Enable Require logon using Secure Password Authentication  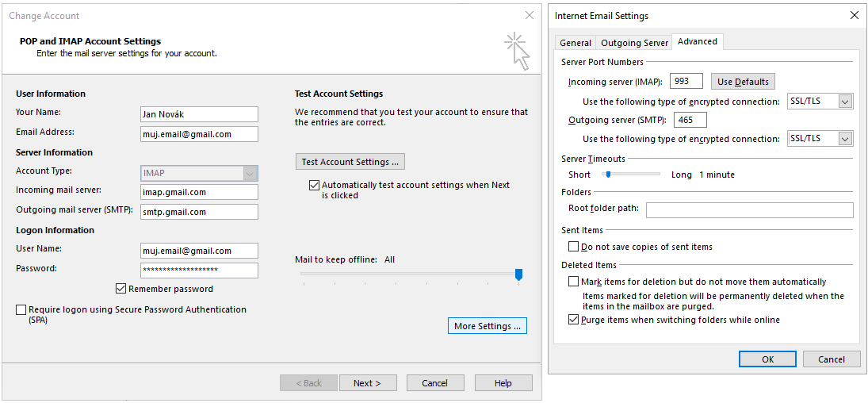tap(21, 309)
